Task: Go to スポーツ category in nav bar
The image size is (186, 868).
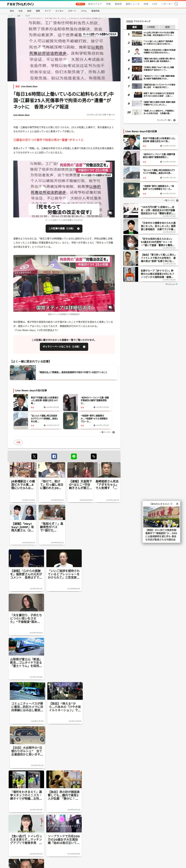Action: click(72, 11)
